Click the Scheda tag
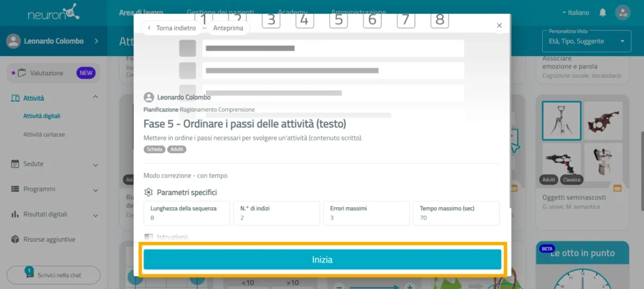The height and width of the screenshot is (289, 644). point(155,149)
